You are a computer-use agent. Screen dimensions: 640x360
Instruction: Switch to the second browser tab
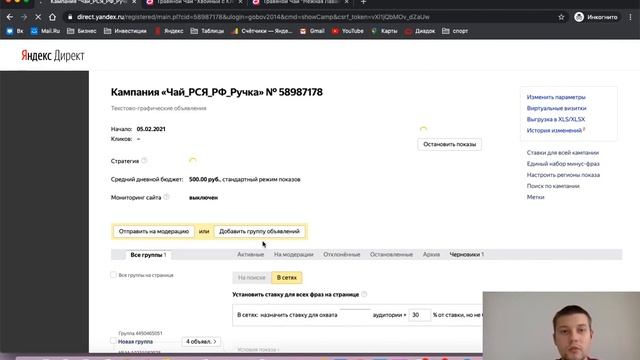(x=194, y=2)
